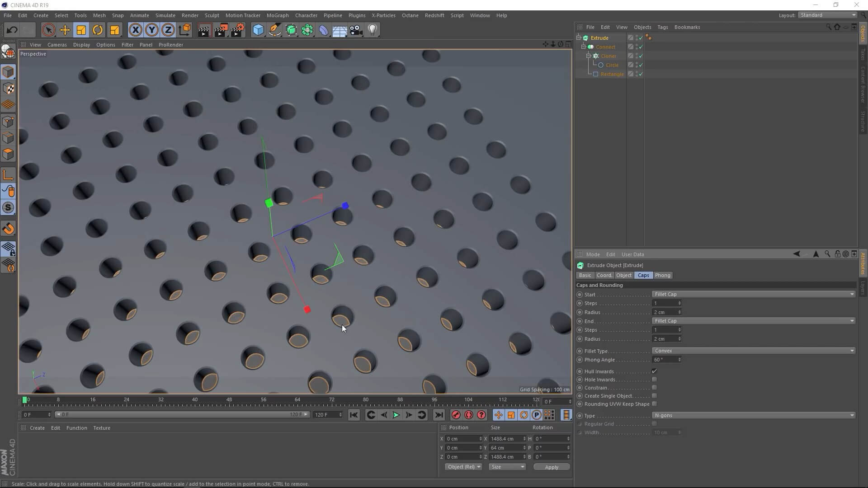Select the Circle object in hierarchy
Image resolution: width=868 pixels, height=488 pixels.
click(612, 65)
